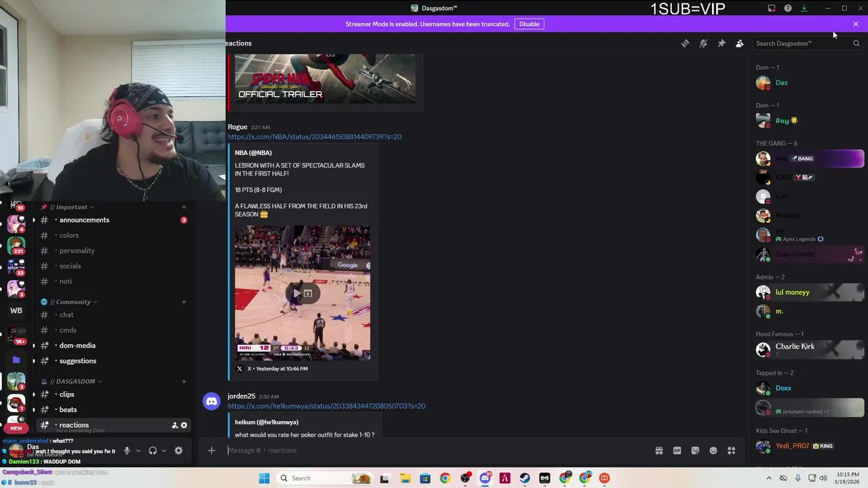This screenshot has width=868, height=488.
Task: Click create invite icon on reactions channel
Action: tap(174, 425)
